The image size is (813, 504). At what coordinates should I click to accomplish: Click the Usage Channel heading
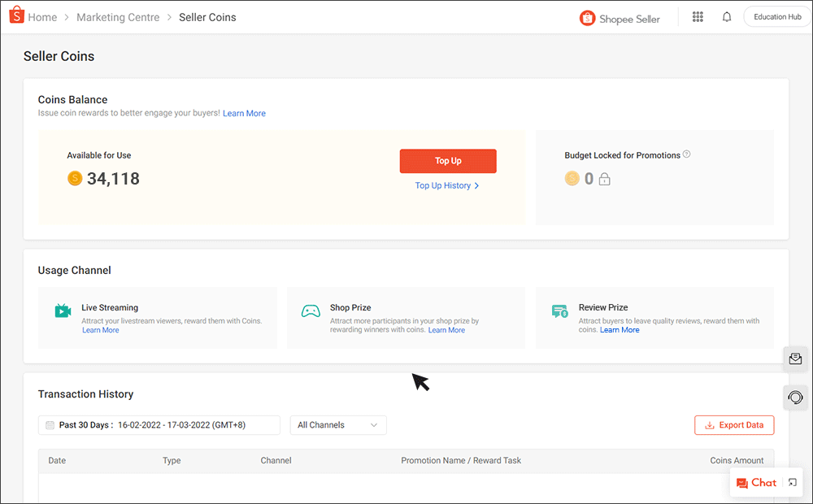tap(74, 270)
